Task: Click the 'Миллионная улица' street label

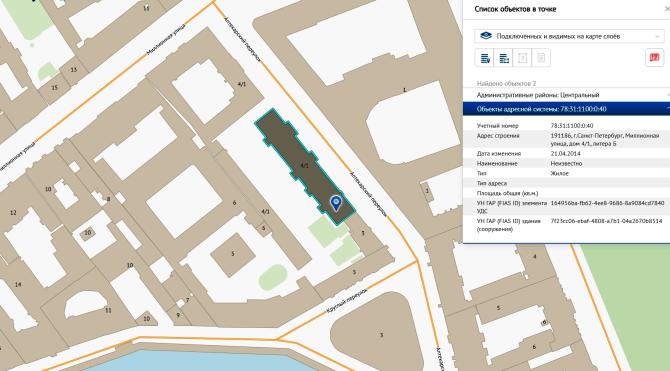Action: pos(166,40)
